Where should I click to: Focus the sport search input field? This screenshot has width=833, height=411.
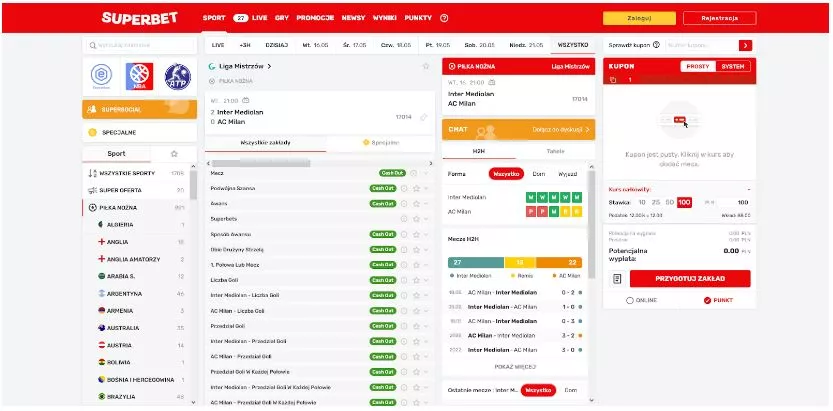(140, 46)
